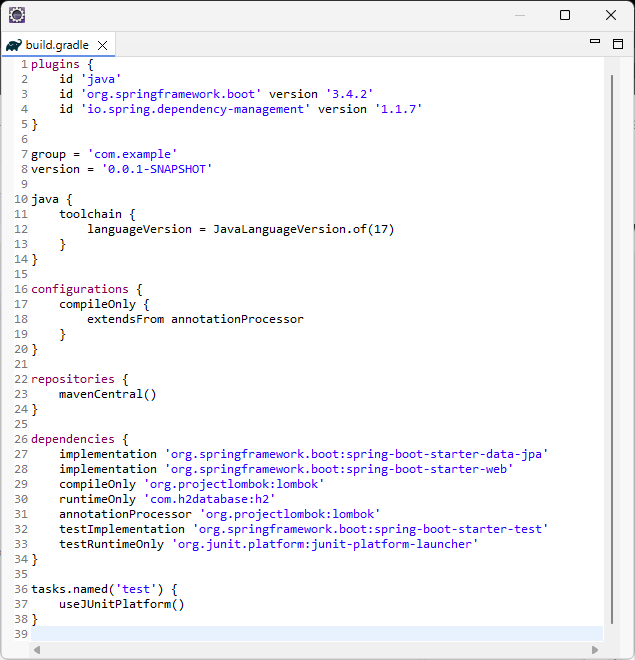The height and width of the screenshot is (660, 635).
Task: Click the Eclipse application icon in title bar
Action: click(17, 15)
